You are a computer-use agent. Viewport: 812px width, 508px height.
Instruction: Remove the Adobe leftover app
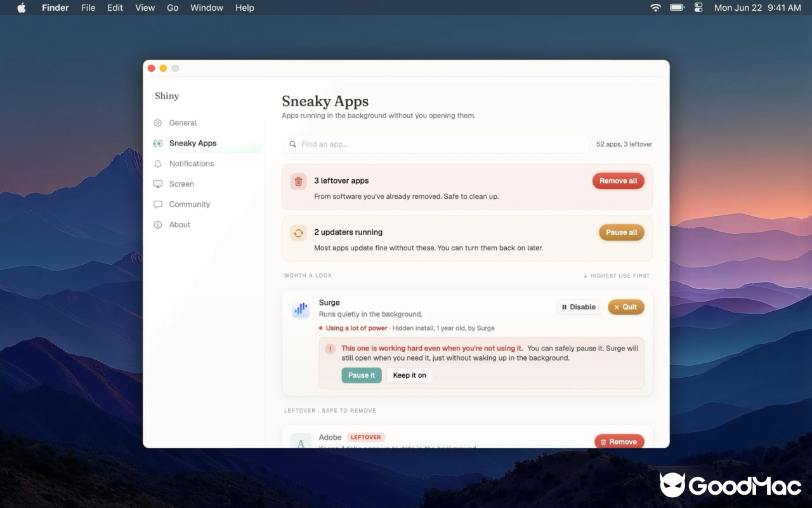[619, 441]
